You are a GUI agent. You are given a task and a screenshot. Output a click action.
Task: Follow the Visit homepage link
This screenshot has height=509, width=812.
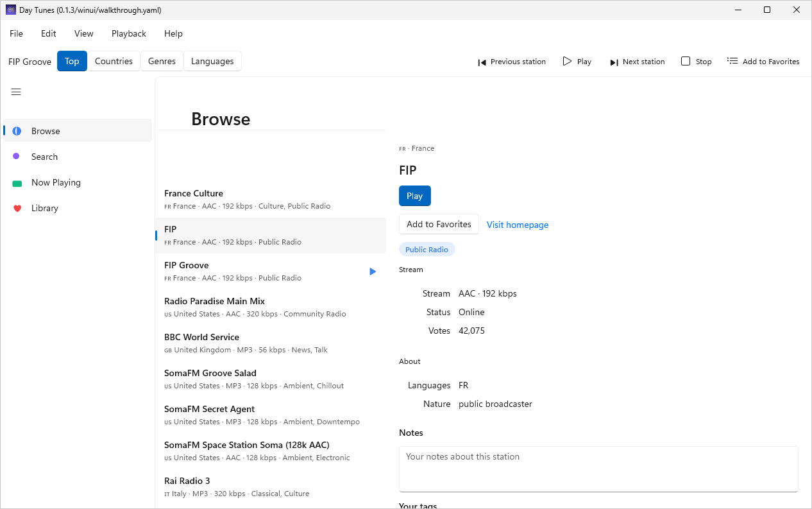tap(518, 225)
